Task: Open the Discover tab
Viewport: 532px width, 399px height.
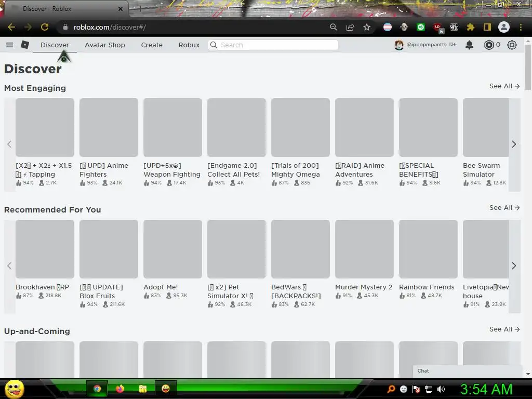Action: pos(55,45)
